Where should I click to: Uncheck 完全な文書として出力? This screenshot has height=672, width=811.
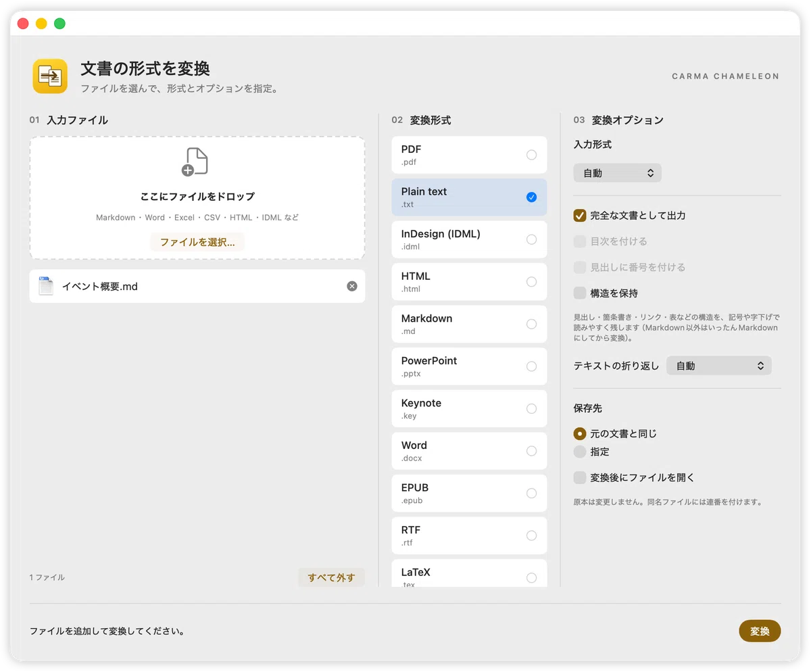[x=579, y=216]
